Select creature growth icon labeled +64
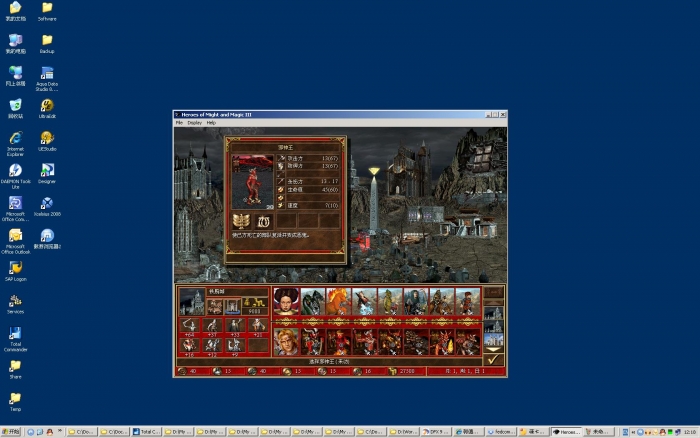This screenshot has width=700, height=438. point(189,327)
